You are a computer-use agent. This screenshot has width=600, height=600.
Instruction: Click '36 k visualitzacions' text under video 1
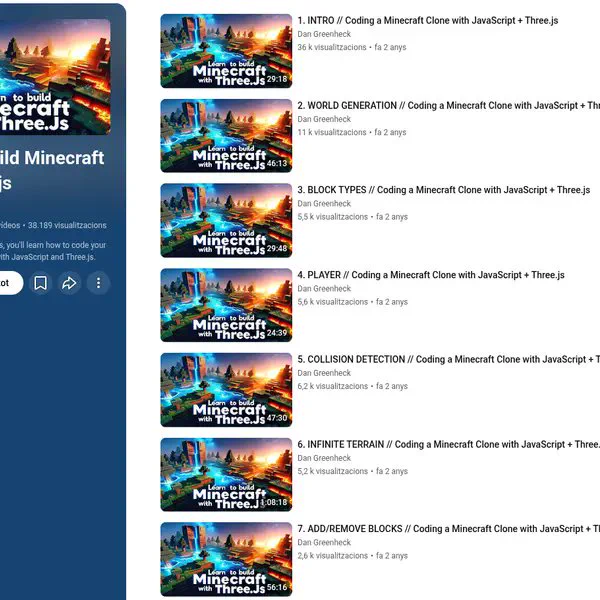(x=332, y=47)
